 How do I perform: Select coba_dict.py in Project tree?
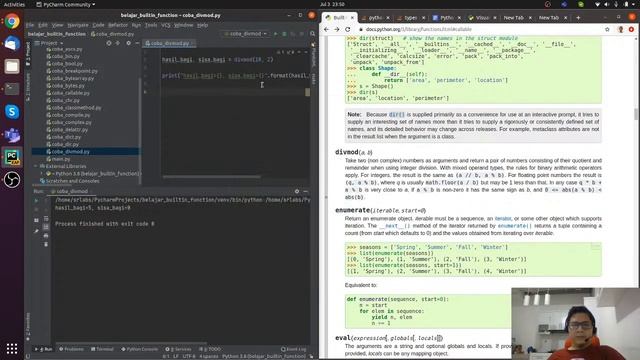tap(66, 137)
